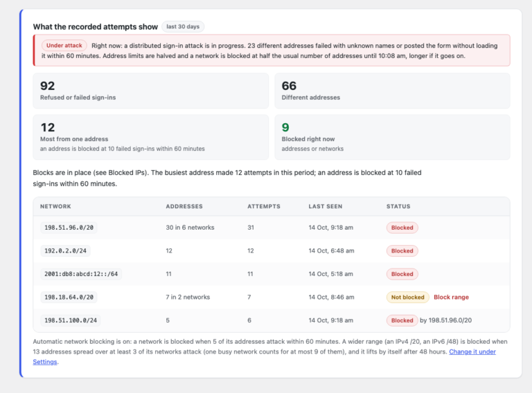Click the LAST SEEN column header
The width and height of the screenshot is (532, 393).
coord(326,206)
